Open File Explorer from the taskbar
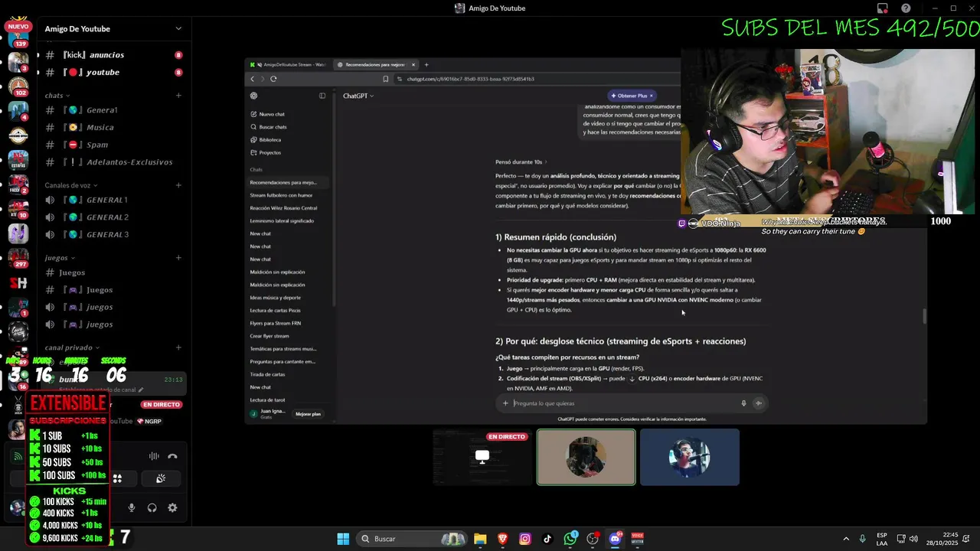 click(480, 539)
